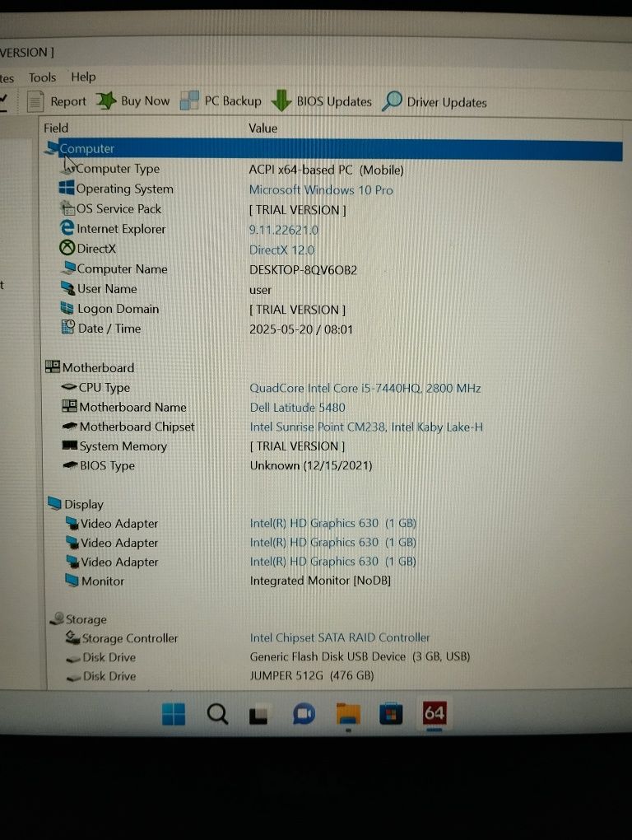
Task: Click the Monitor row icon
Action: point(72,581)
